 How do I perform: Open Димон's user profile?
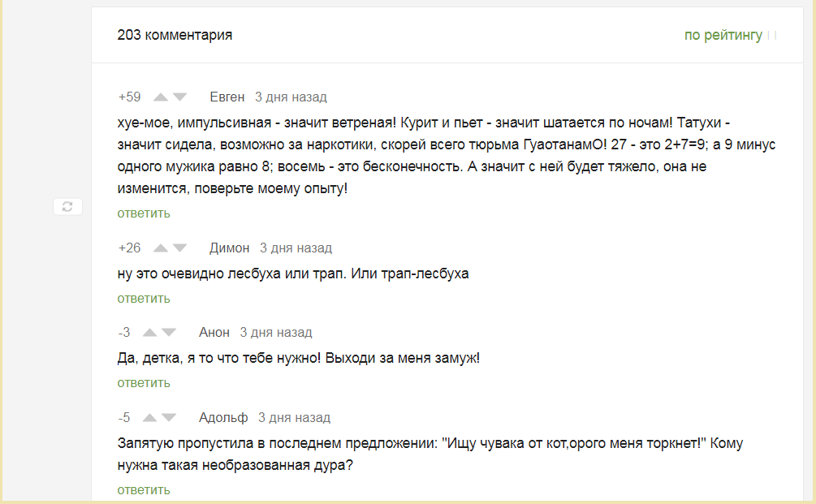coord(229,248)
